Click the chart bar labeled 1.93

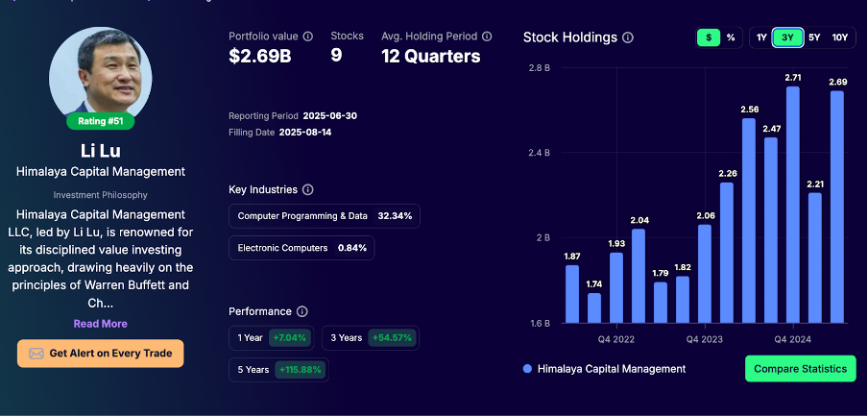pos(616,288)
